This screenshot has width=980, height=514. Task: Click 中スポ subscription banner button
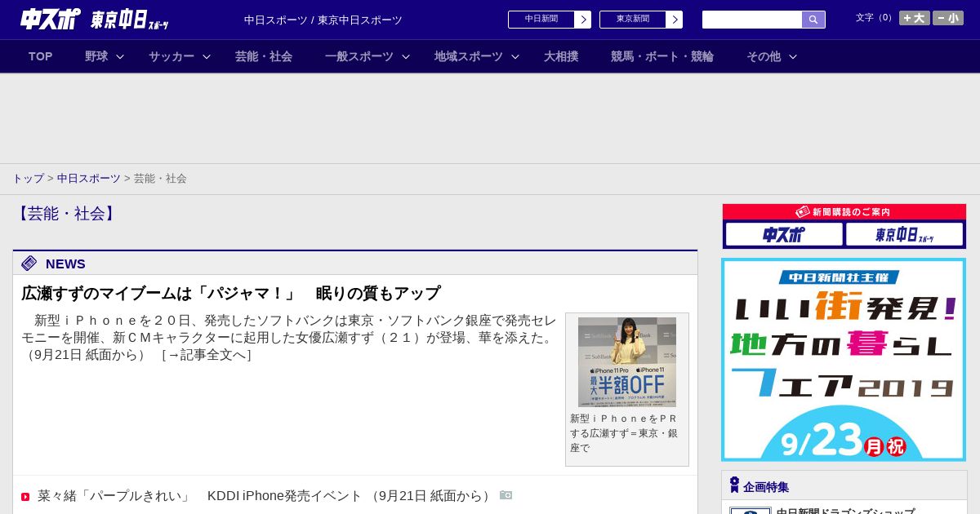point(784,234)
